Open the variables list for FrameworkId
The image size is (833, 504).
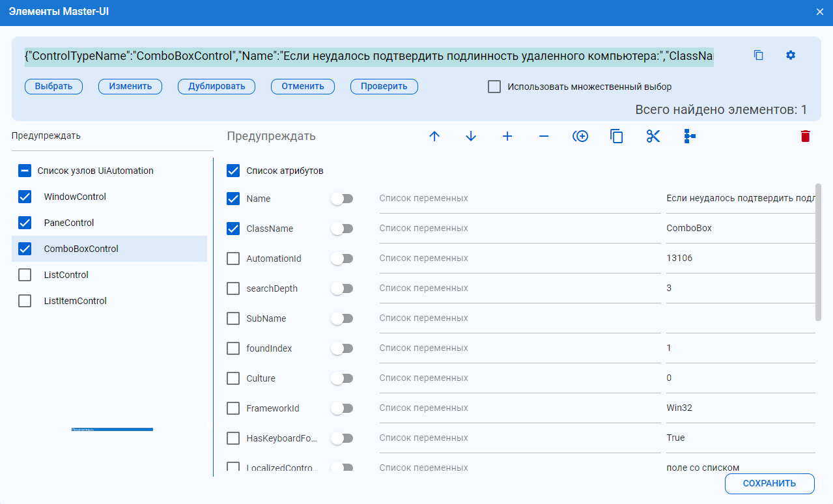tap(520, 408)
